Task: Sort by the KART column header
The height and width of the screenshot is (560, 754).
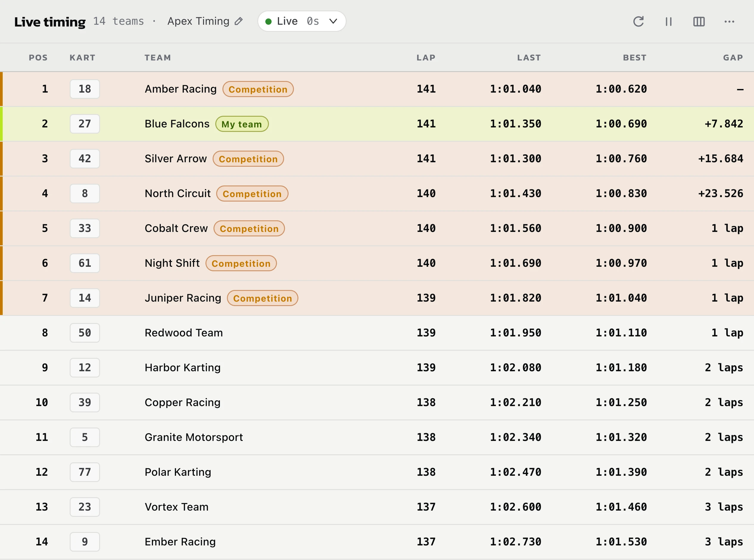Action: tap(82, 58)
